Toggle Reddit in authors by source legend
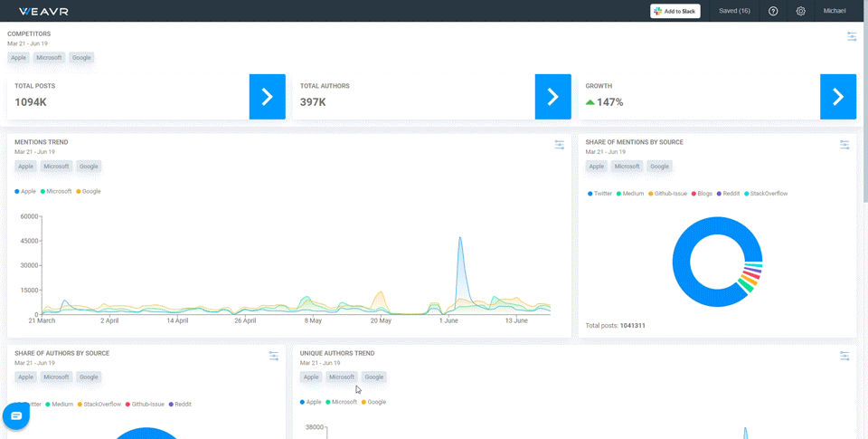 point(181,404)
